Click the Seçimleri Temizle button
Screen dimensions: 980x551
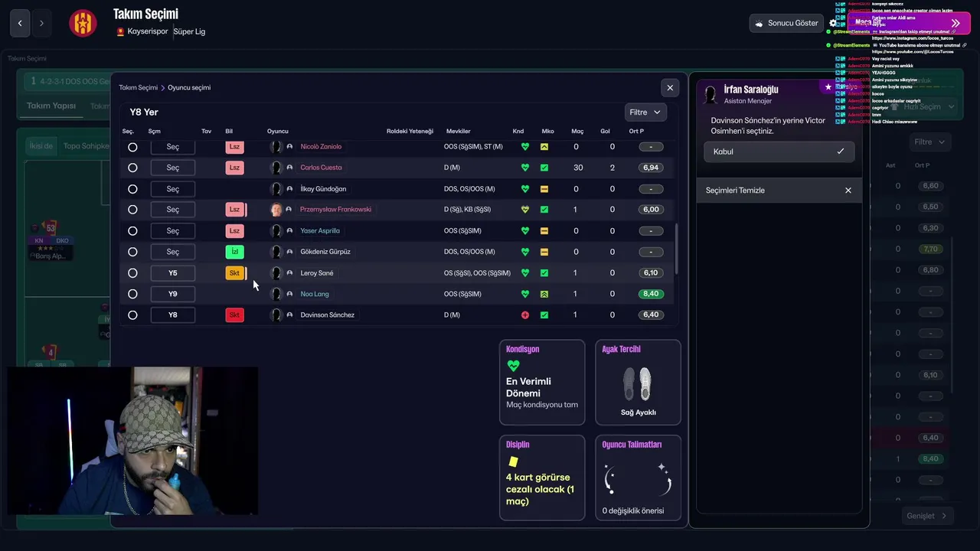coord(779,191)
